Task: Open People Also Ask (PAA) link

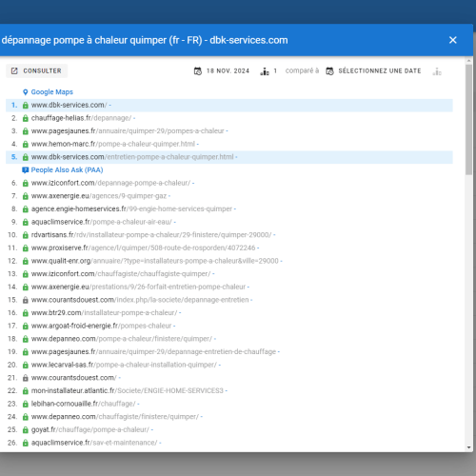Action: [x=67, y=169]
